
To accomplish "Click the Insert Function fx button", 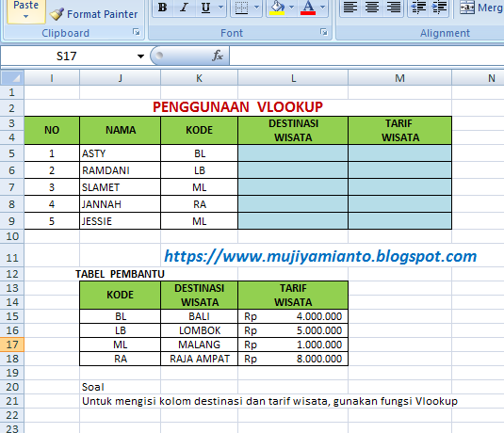I will (218, 56).
